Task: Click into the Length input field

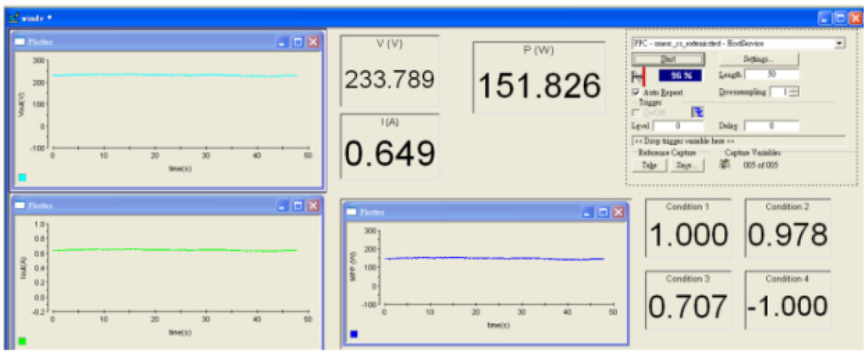Action: 771,75
